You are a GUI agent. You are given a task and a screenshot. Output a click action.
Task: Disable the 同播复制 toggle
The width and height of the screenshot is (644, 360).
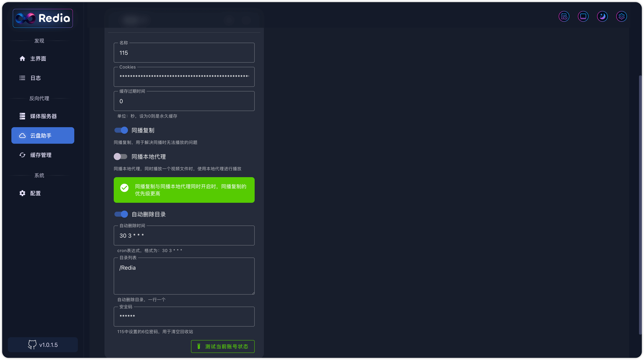121,130
